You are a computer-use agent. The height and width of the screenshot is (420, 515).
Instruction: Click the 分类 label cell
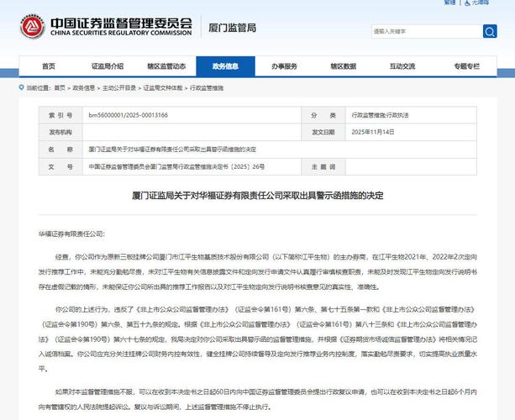coord(323,115)
